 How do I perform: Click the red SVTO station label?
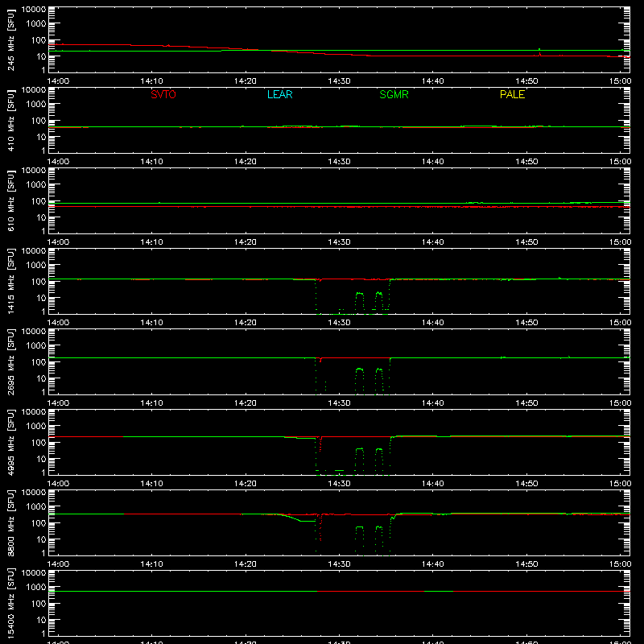pos(163,94)
